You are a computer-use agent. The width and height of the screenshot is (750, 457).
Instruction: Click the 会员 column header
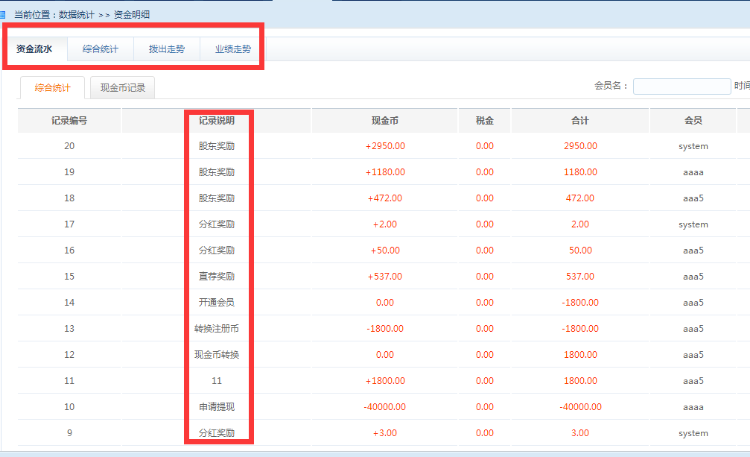coord(692,120)
